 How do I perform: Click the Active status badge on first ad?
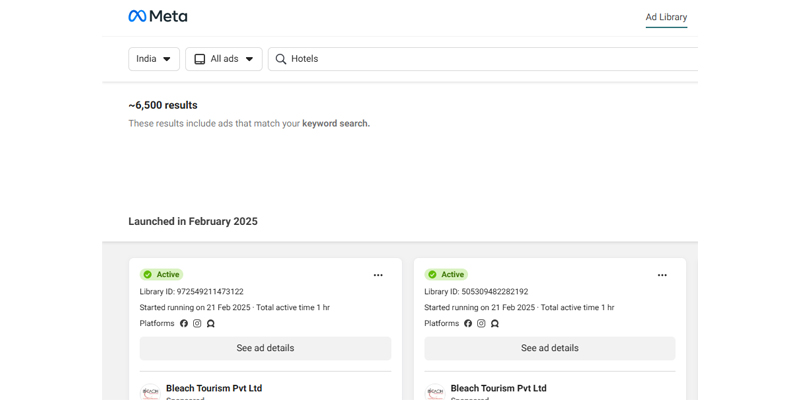tap(162, 275)
